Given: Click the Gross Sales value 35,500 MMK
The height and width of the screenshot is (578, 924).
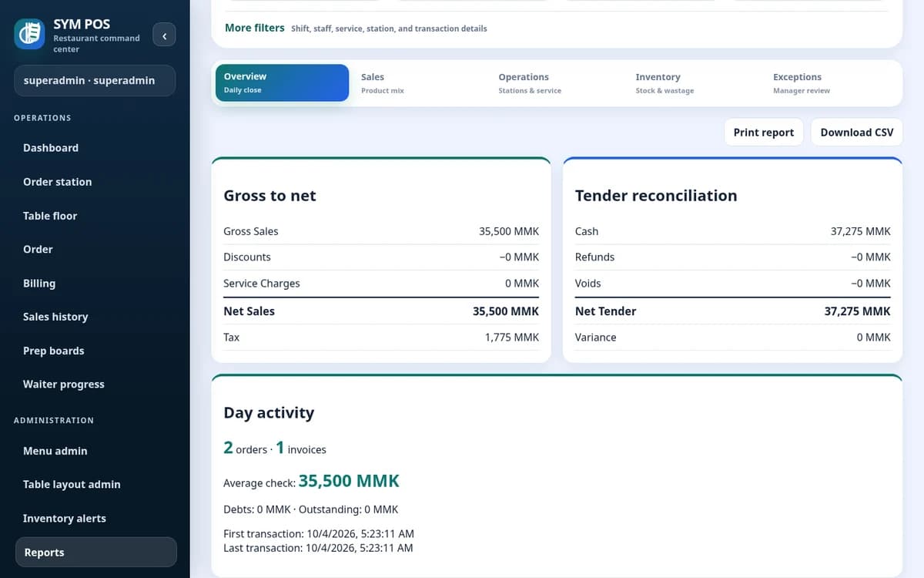Looking at the screenshot, I should (509, 231).
